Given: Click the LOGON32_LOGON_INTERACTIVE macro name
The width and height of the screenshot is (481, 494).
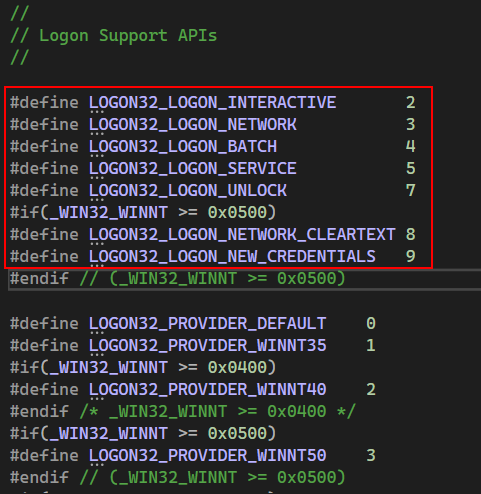Looking at the screenshot, I should (212, 102).
